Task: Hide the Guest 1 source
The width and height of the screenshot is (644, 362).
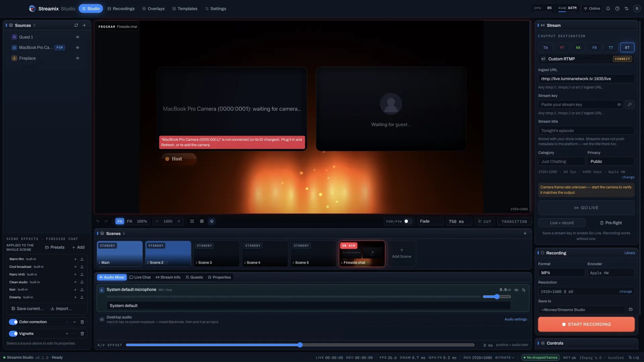Action: 77,37
